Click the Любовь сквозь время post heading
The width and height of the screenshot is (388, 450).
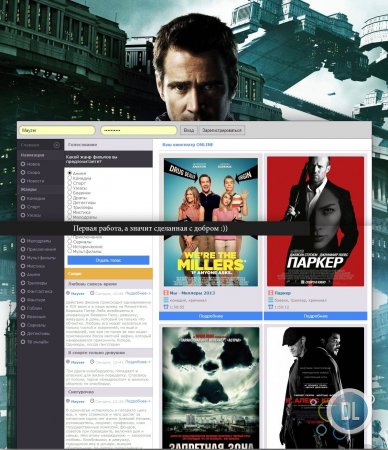coord(92,284)
